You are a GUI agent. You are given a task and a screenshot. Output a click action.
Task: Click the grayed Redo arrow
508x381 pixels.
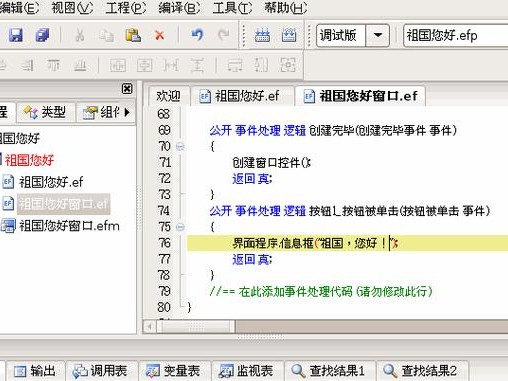(224, 35)
